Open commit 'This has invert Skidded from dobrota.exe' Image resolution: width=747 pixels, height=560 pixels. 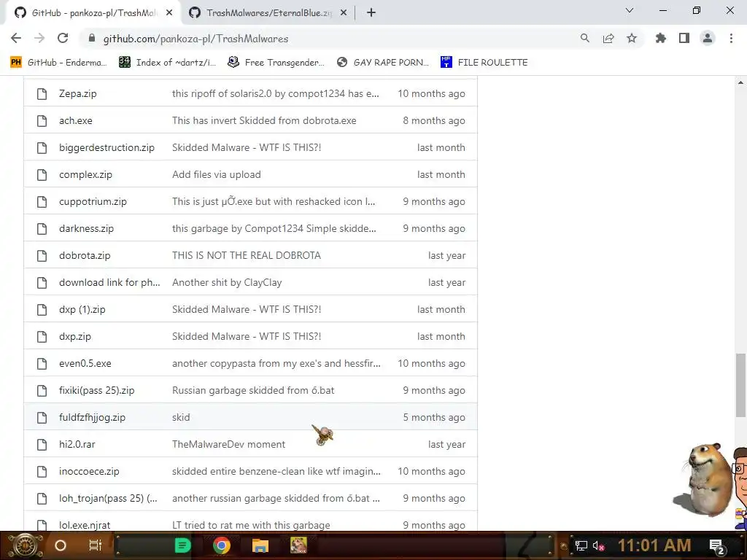pyautogui.click(x=264, y=120)
